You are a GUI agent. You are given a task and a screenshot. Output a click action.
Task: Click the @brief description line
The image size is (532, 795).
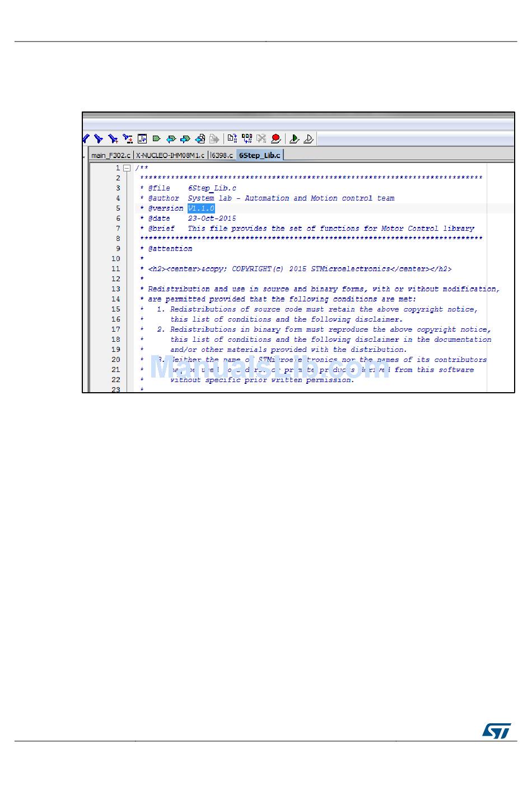307,229
